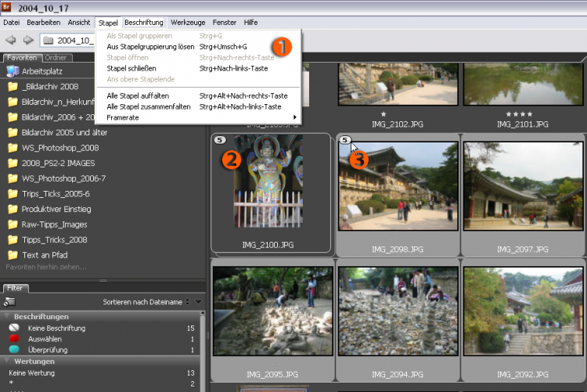Click the forward navigation arrow
Screen dimensions: 587x392
(x=28, y=40)
